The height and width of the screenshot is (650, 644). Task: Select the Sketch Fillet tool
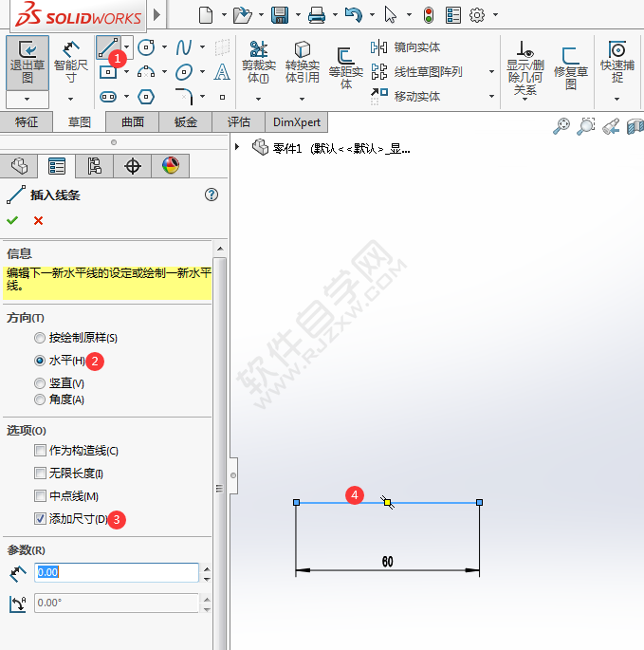click(184, 96)
